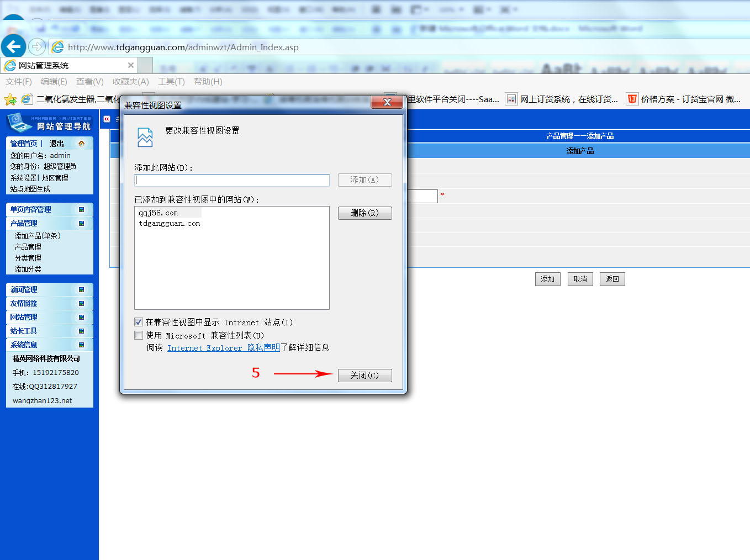
Task: Click the 关闭(C) button in dialog
Action: (x=365, y=375)
